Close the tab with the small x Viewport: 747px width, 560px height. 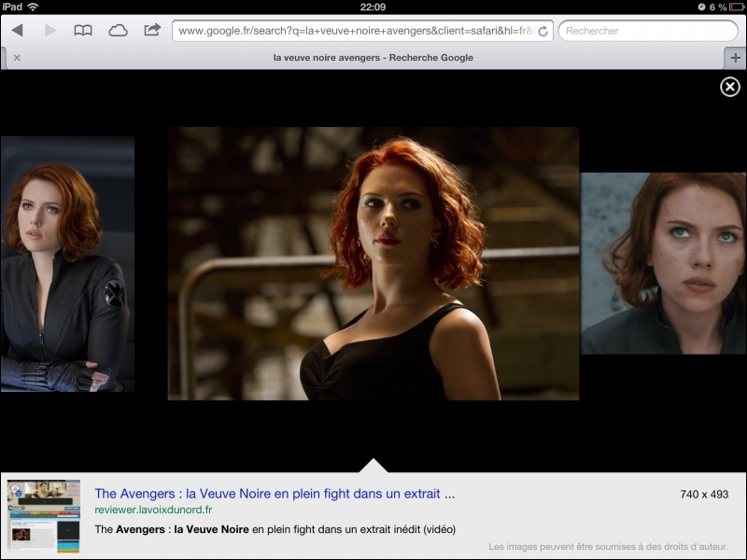17,58
